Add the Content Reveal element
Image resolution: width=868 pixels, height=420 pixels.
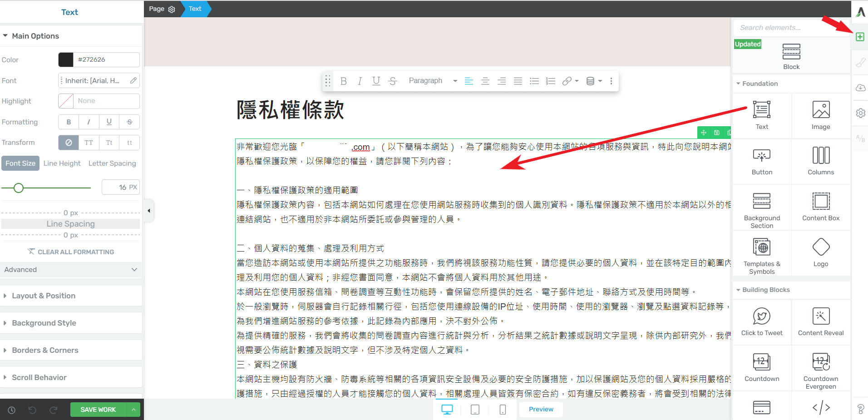tap(821, 322)
